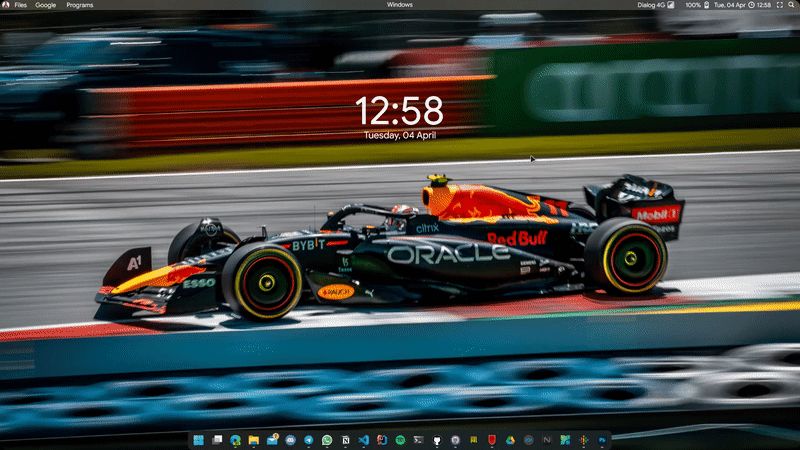Click the Tuesday, 04 April date text
Image resolution: width=800 pixels, height=450 pixels.
399,135
